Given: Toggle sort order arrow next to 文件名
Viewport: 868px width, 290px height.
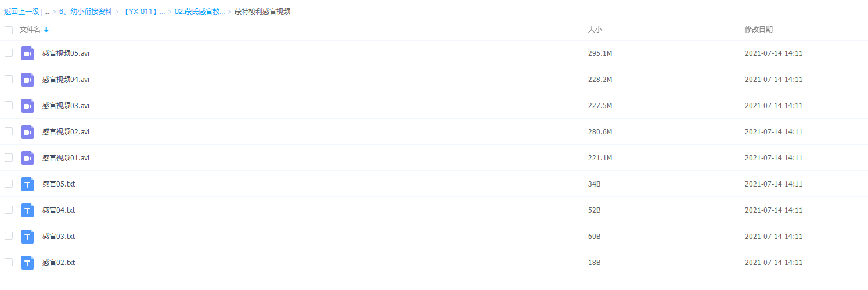Looking at the screenshot, I should (46, 30).
